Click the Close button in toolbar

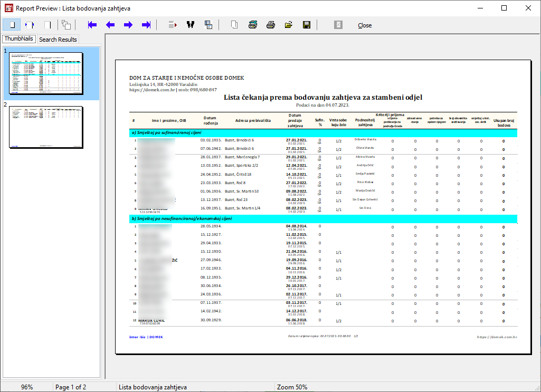pos(364,25)
